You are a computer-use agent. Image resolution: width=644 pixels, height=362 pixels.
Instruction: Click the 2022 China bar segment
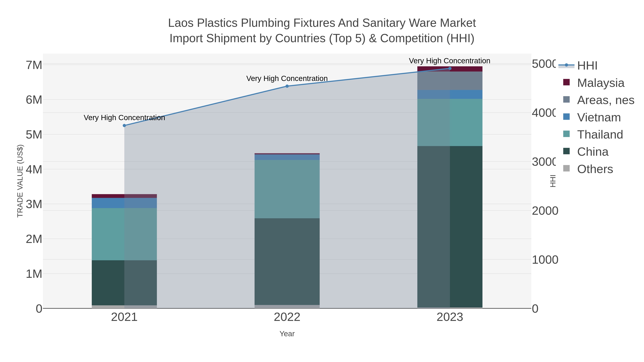pos(287,262)
